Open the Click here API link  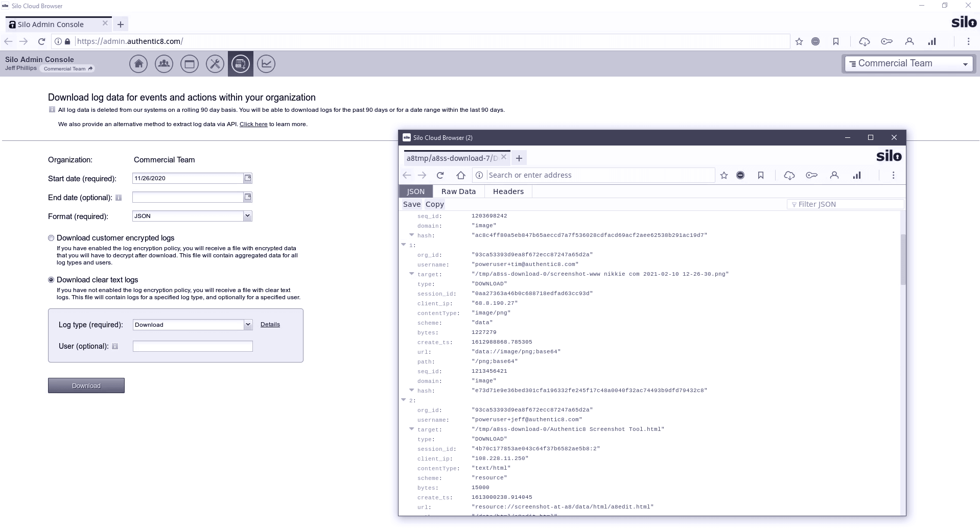253,124
